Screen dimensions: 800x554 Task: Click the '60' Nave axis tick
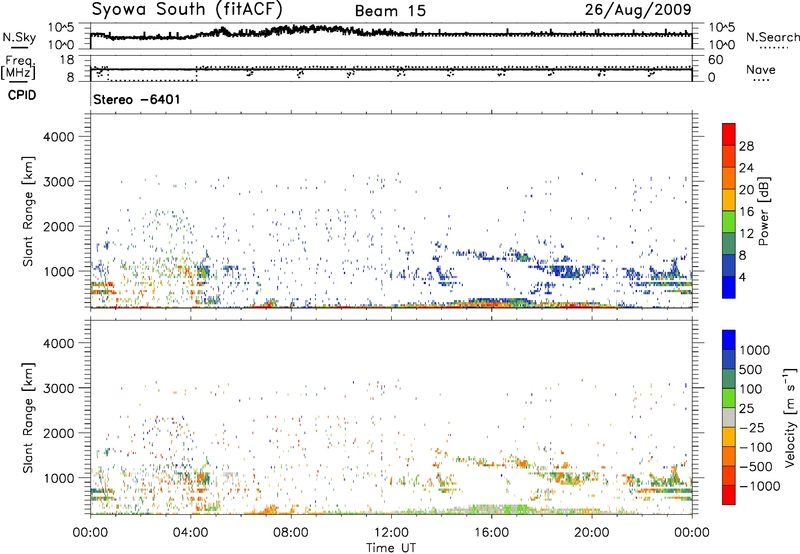715,60
